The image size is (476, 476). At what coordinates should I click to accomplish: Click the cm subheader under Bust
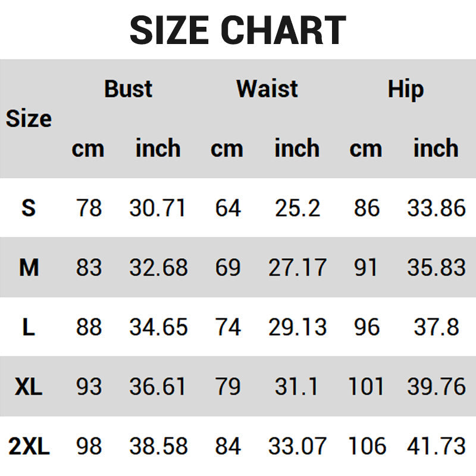coord(88,149)
